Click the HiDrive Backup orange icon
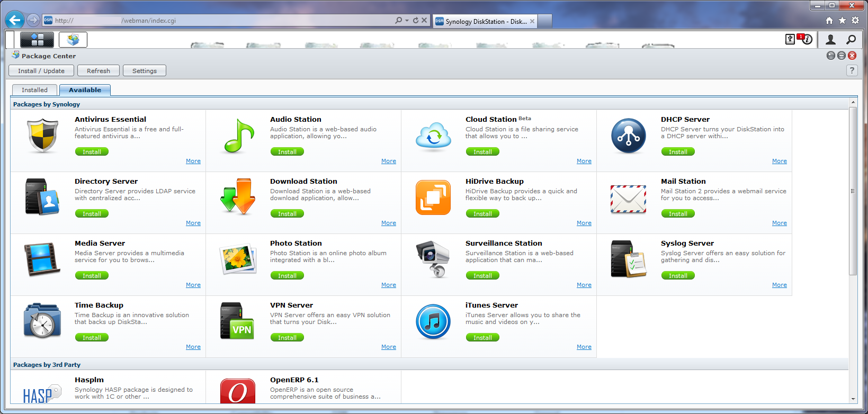Viewport: 868px width, 414px height. 433,197
